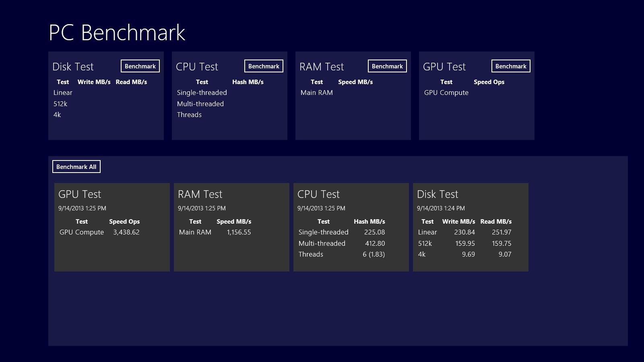Click 4k read speed 9.07
Image resolution: width=644 pixels, height=362 pixels.
point(505,254)
